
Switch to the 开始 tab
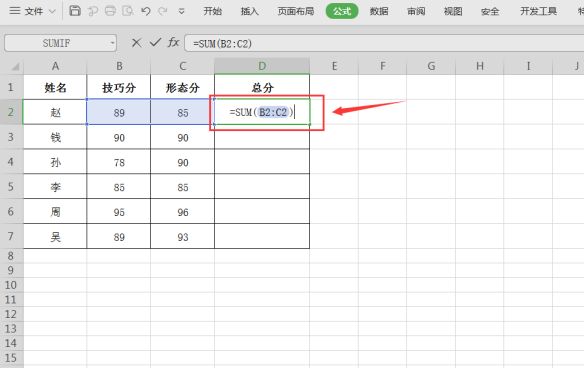coord(213,11)
